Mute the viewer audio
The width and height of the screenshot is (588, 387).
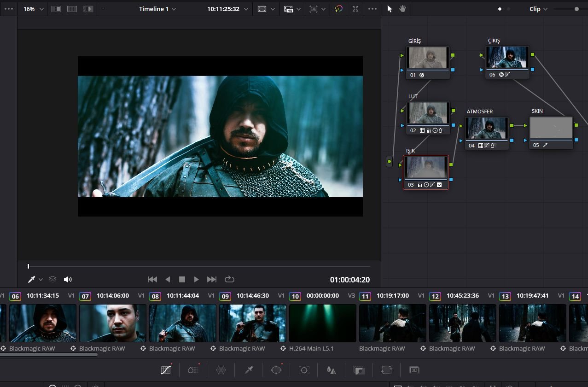[x=68, y=279]
